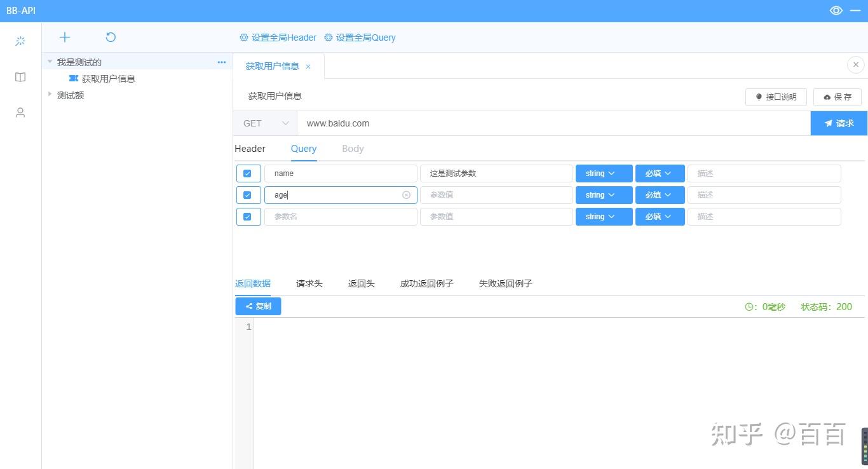Click the eye icon in title bar

pos(836,10)
